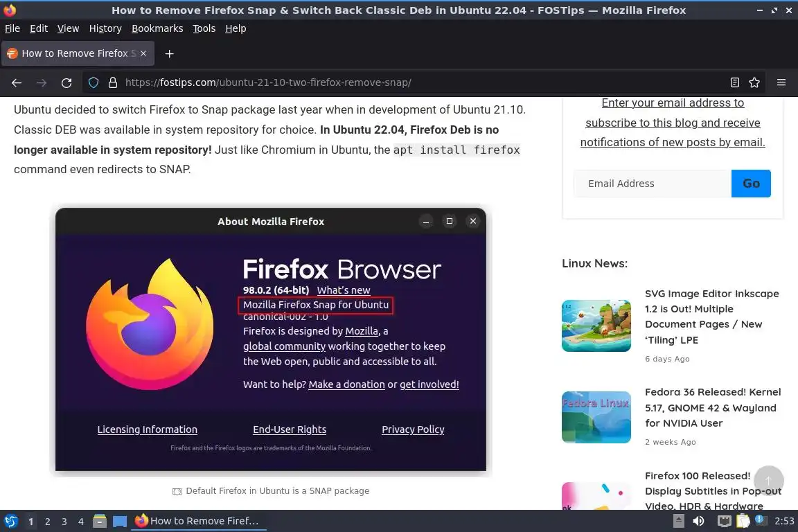
Task: Click the '2 weeks Ago' timestamp
Action: 671,442
